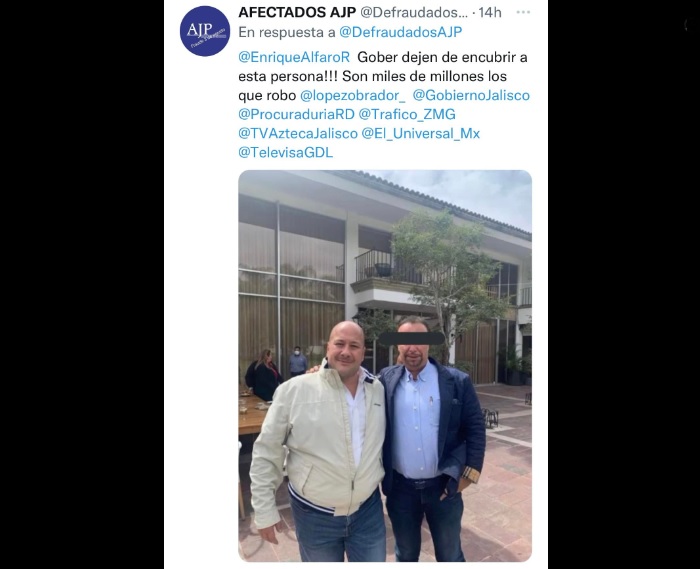Image resolution: width=700 pixels, height=569 pixels.
Task: Click the blacked-out censor bar in photo
Action: tap(411, 338)
